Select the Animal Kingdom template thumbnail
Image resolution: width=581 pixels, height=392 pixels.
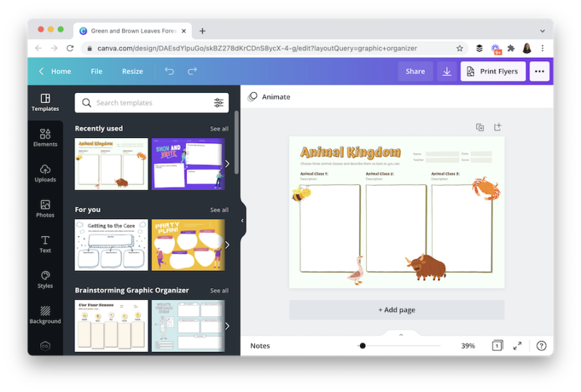point(111,164)
